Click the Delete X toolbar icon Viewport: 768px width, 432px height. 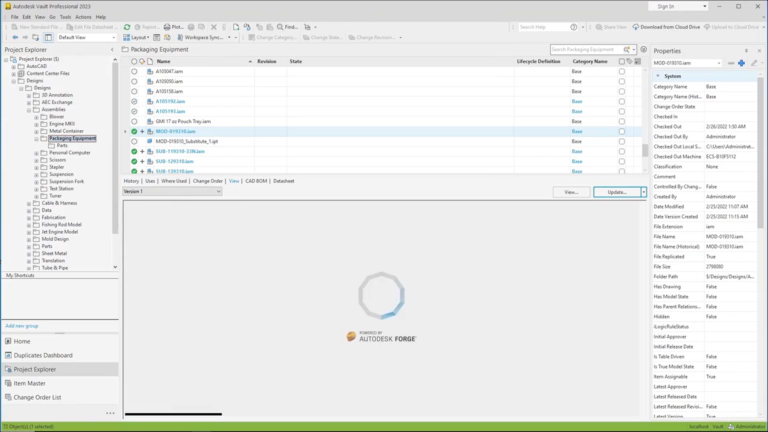coord(214,27)
